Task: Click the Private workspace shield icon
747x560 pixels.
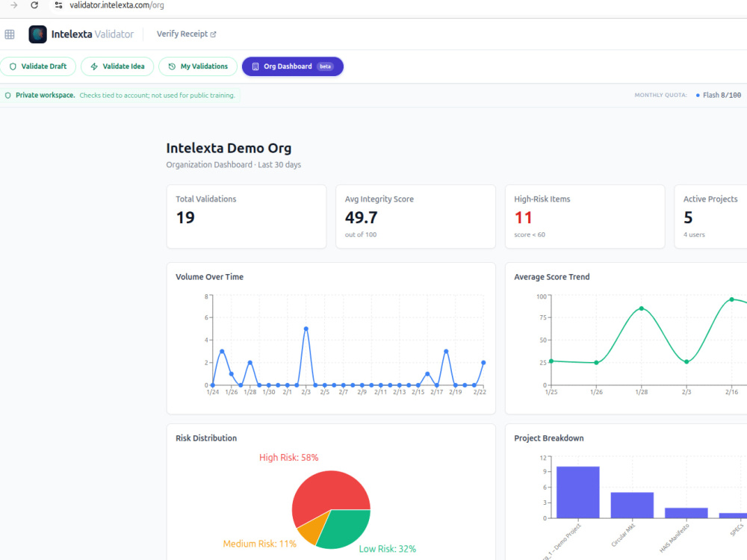Action: click(7, 96)
